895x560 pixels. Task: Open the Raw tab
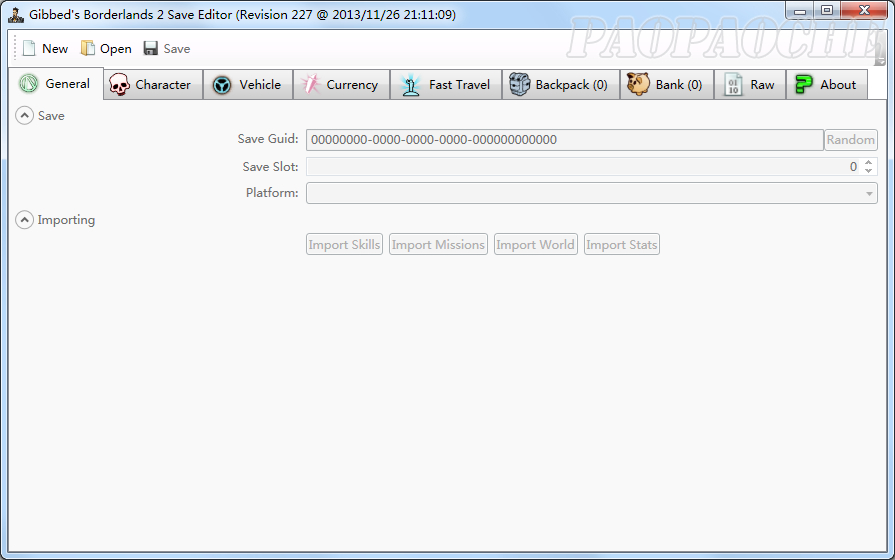click(x=750, y=84)
